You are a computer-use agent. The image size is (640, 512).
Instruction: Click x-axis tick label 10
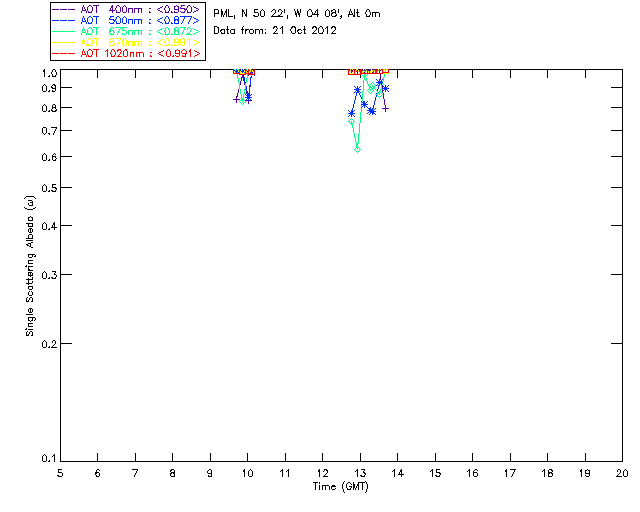pos(247,473)
